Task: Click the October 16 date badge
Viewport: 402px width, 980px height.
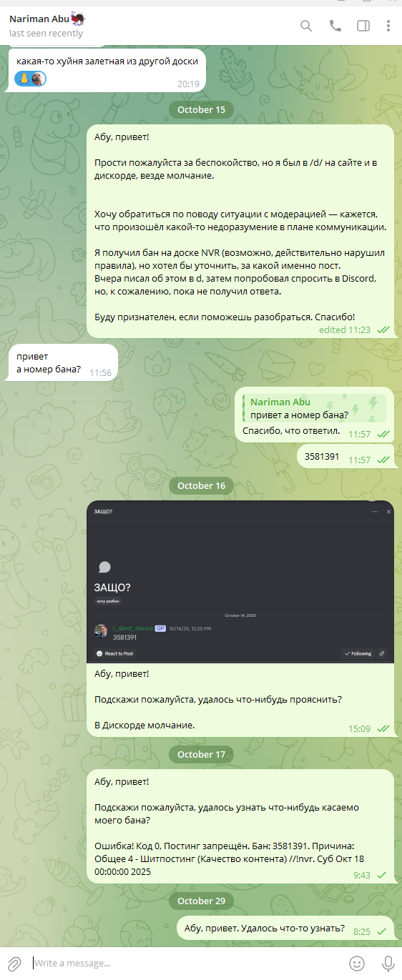Action: point(201,485)
